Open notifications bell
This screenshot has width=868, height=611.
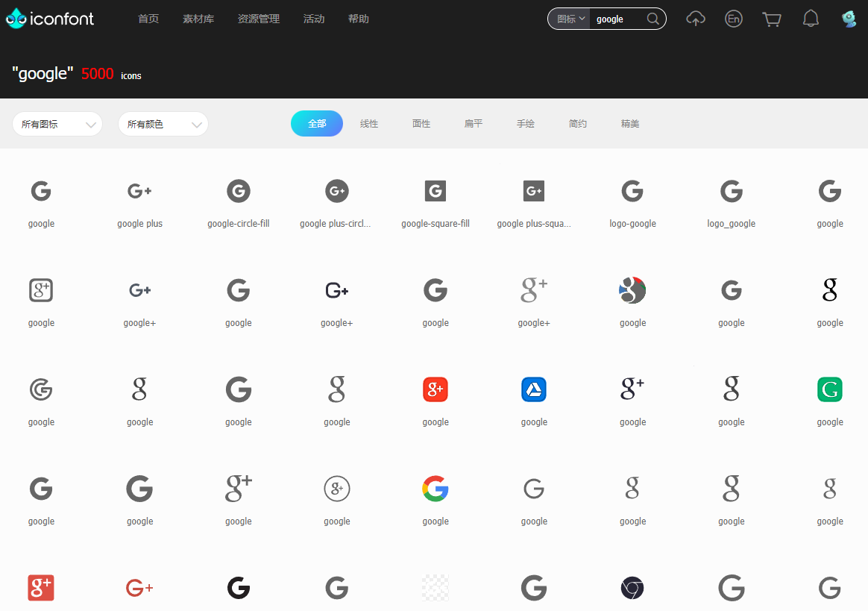click(x=811, y=19)
